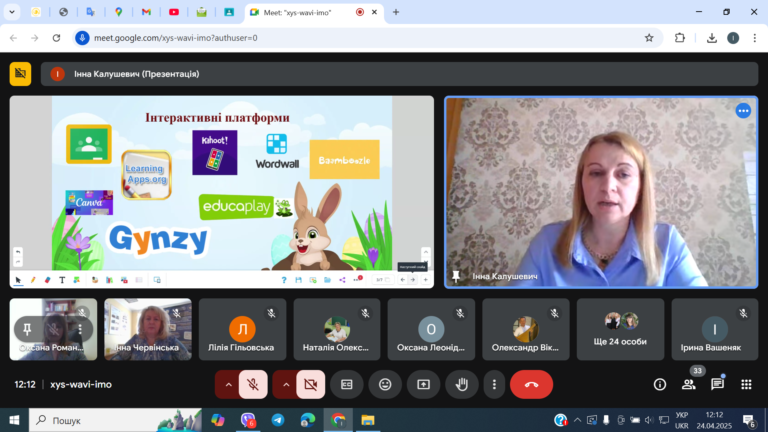This screenshot has width=768, height=432.
Task: Open the emoji reactions button
Action: click(385, 384)
